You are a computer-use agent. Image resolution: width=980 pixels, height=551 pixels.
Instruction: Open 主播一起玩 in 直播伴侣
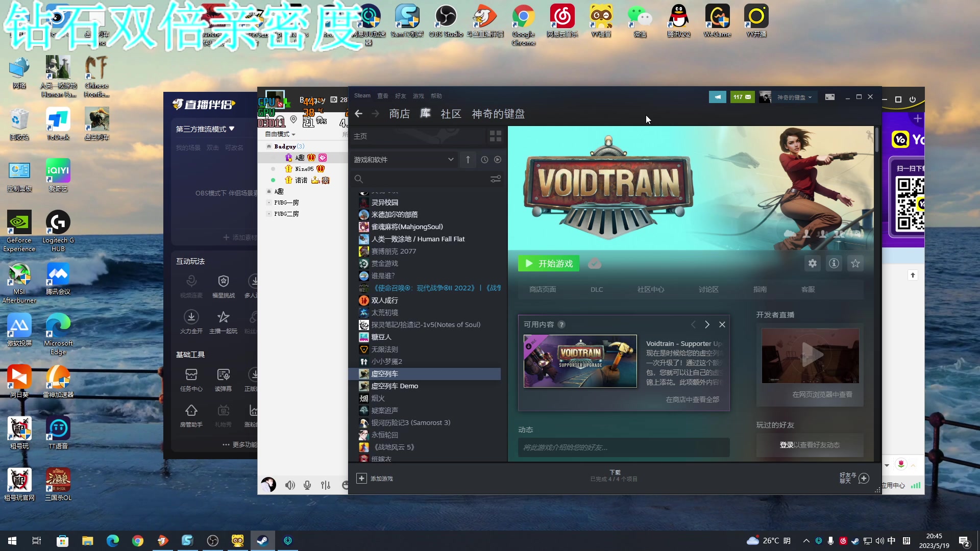[224, 322]
